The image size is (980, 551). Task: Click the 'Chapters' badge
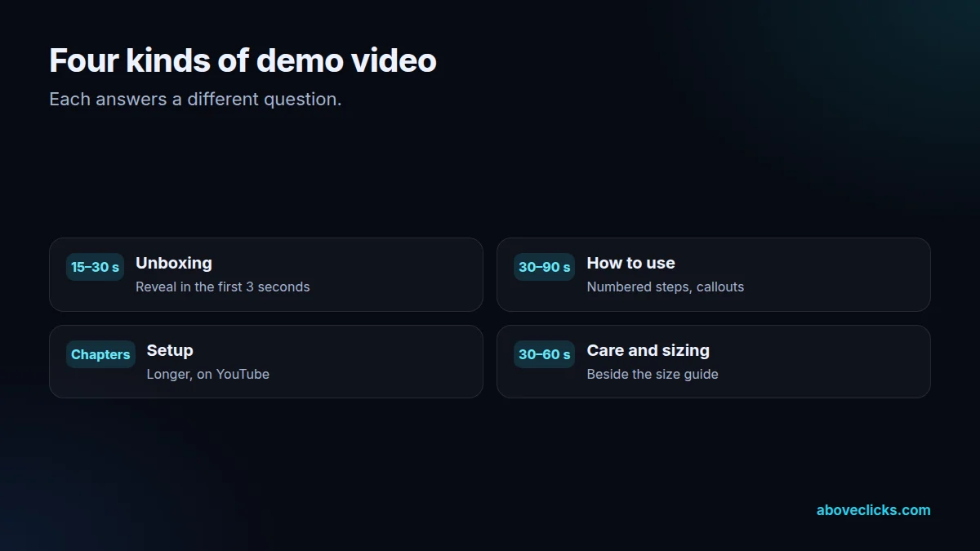click(100, 354)
